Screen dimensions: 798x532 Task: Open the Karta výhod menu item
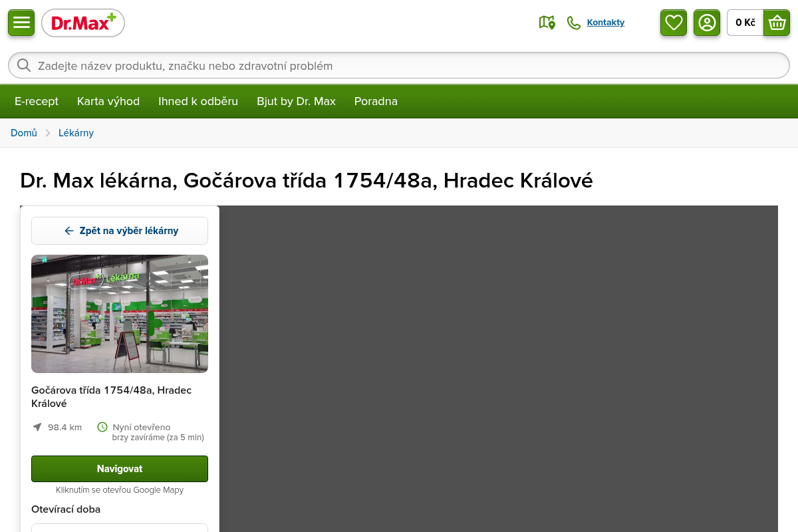pyautogui.click(x=108, y=101)
